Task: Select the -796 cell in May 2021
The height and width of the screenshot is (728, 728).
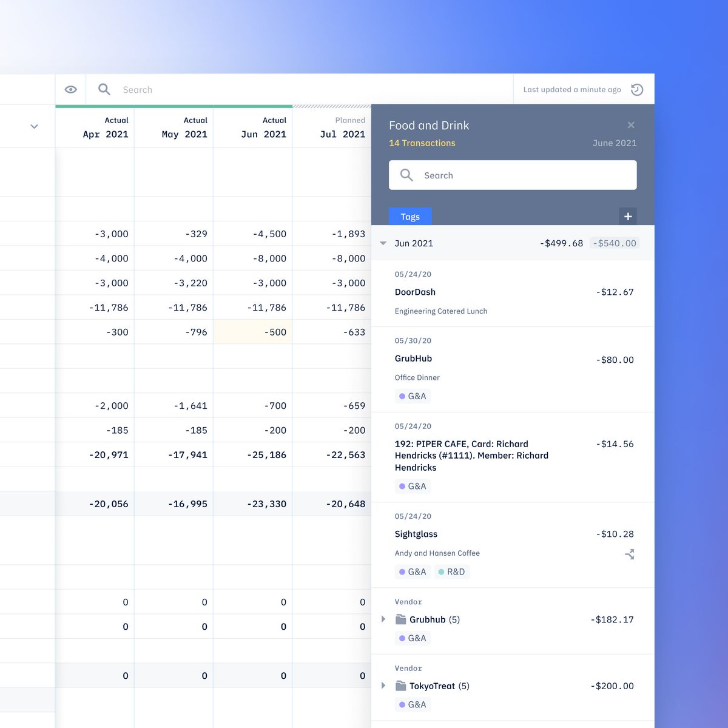Action: (x=174, y=332)
